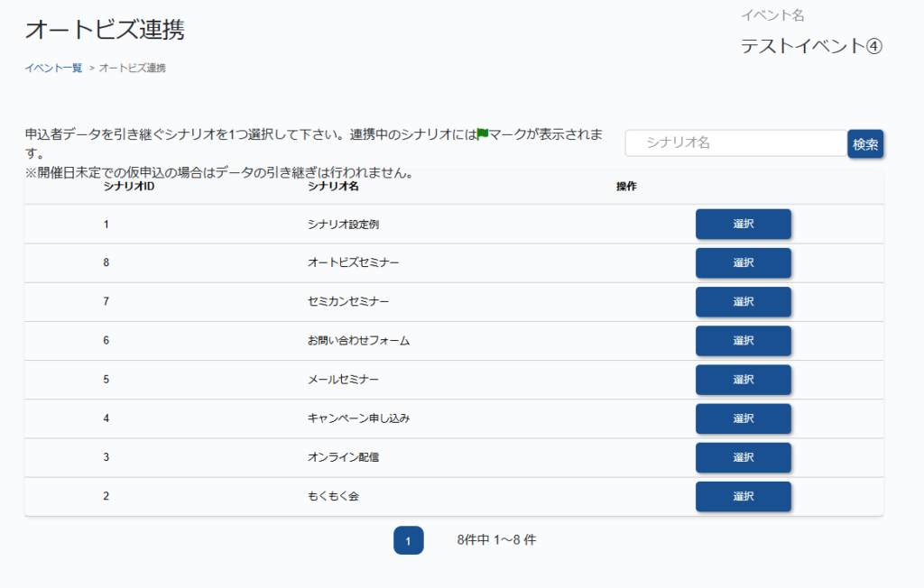Click the イベント一覧 breadcrumb link
This screenshot has height=588, width=924.
[x=53, y=68]
